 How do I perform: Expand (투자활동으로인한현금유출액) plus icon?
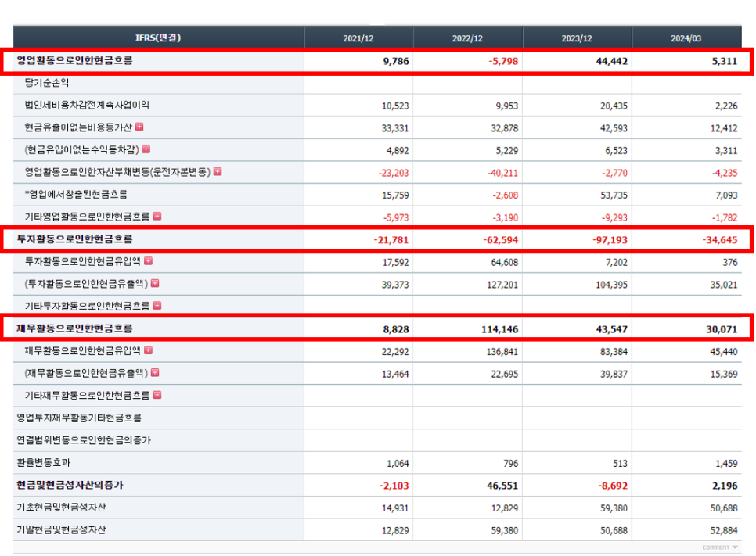(x=155, y=283)
